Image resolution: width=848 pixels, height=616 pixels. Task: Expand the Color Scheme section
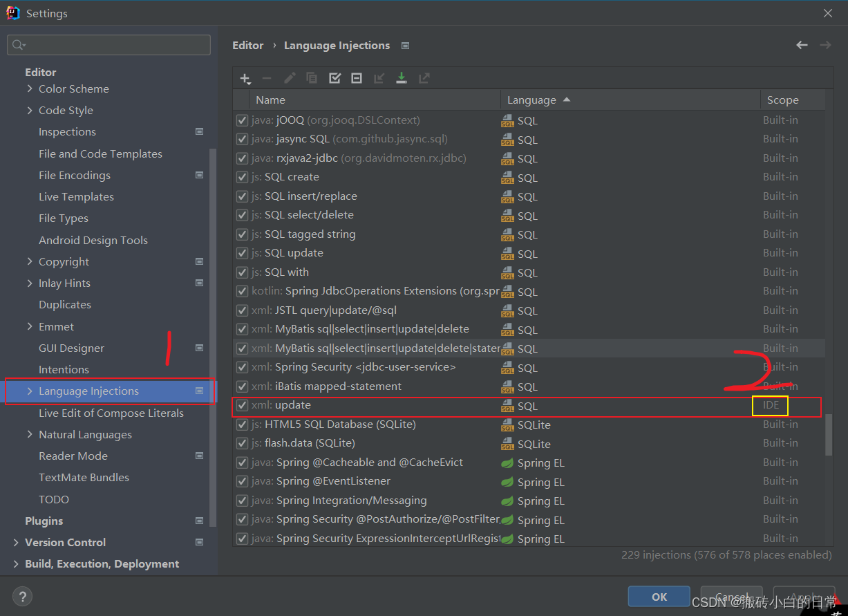click(29, 88)
